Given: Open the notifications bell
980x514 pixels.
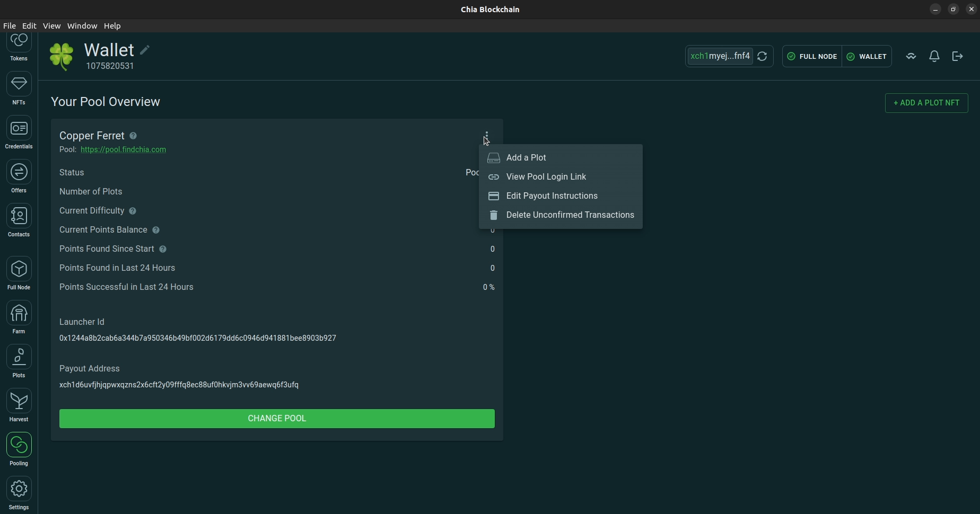Looking at the screenshot, I should click(934, 56).
